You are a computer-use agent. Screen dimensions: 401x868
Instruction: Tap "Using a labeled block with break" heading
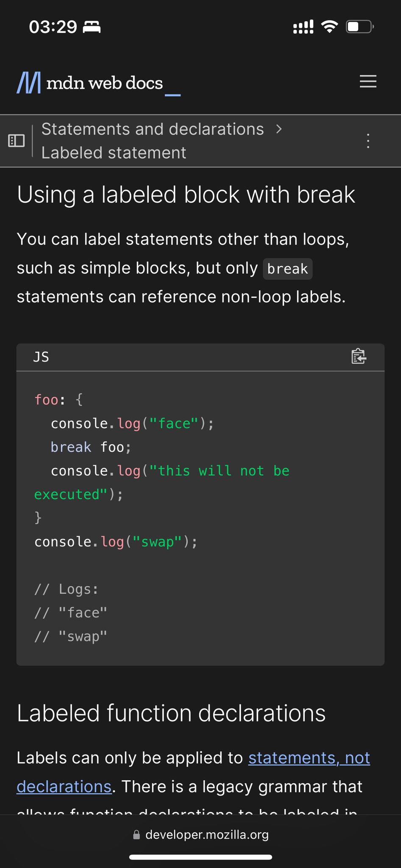(186, 195)
